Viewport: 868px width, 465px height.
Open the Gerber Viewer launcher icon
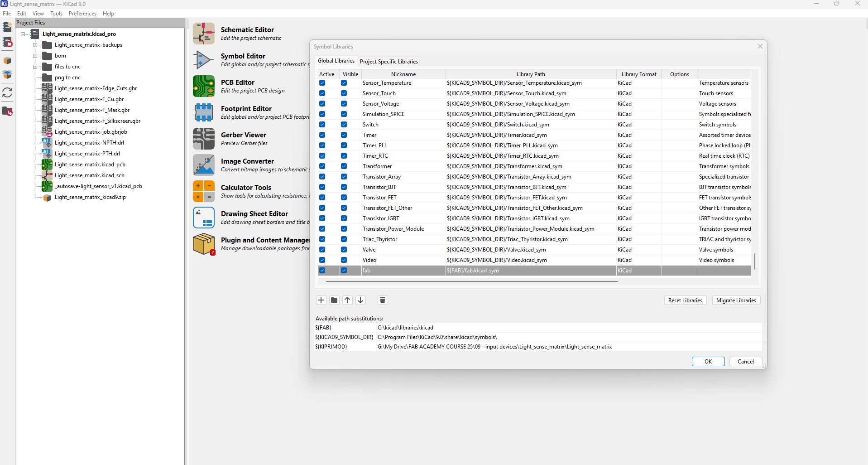point(204,139)
